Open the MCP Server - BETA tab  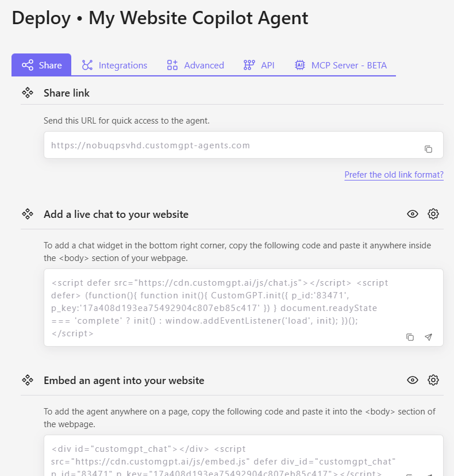(x=341, y=65)
